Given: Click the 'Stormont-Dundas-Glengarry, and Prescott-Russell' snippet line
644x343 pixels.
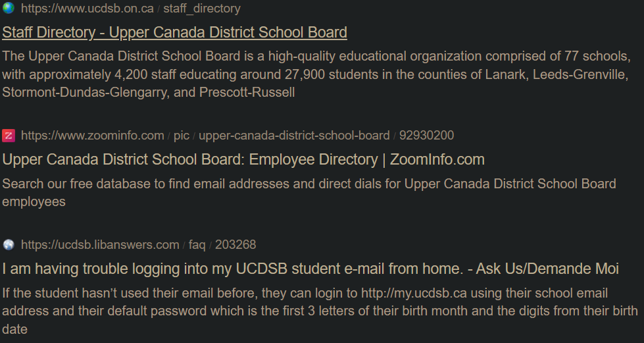Looking at the screenshot, I should coord(149,92).
